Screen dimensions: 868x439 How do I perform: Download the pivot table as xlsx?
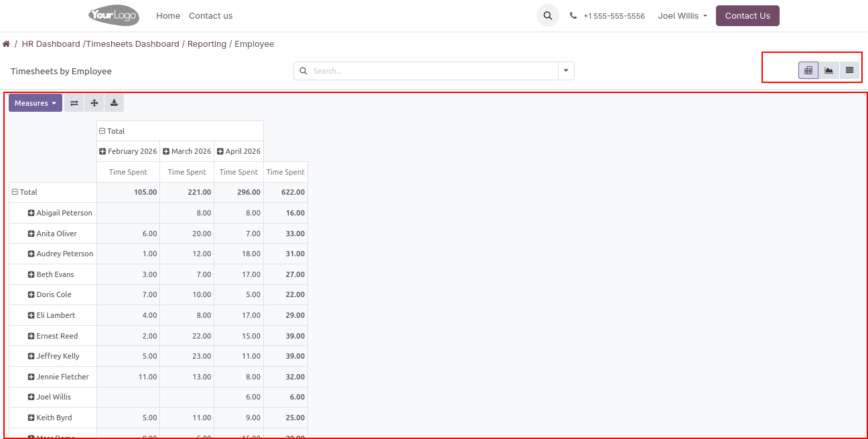(x=114, y=103)
